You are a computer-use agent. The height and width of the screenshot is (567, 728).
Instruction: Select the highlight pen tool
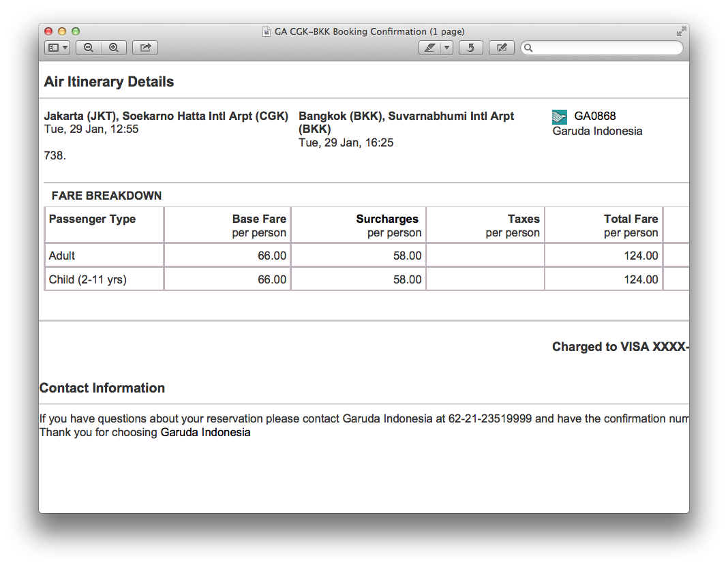click(429, 48)
